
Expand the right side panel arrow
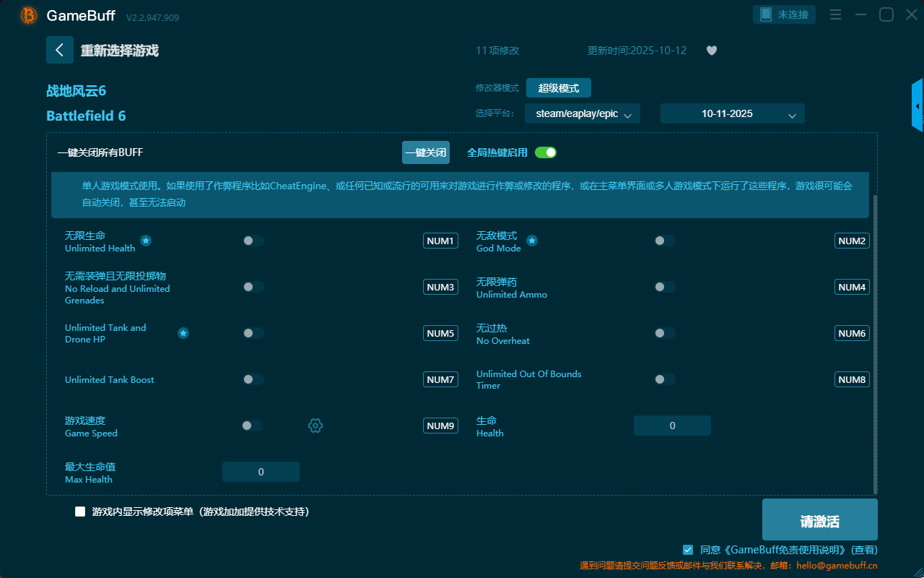tap(918, 106)
